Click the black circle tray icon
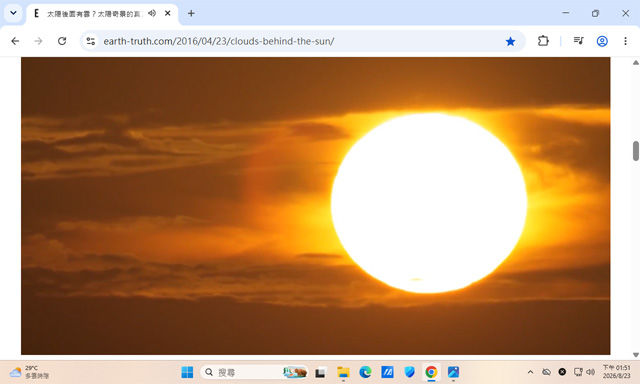640x384 pixels. click(562, 372)
